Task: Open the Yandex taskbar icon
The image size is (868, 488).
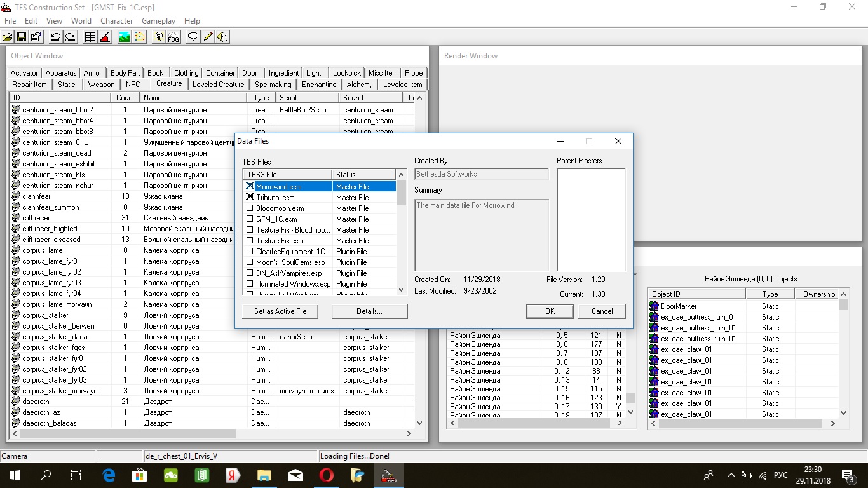Action: (x=233, y=475)
